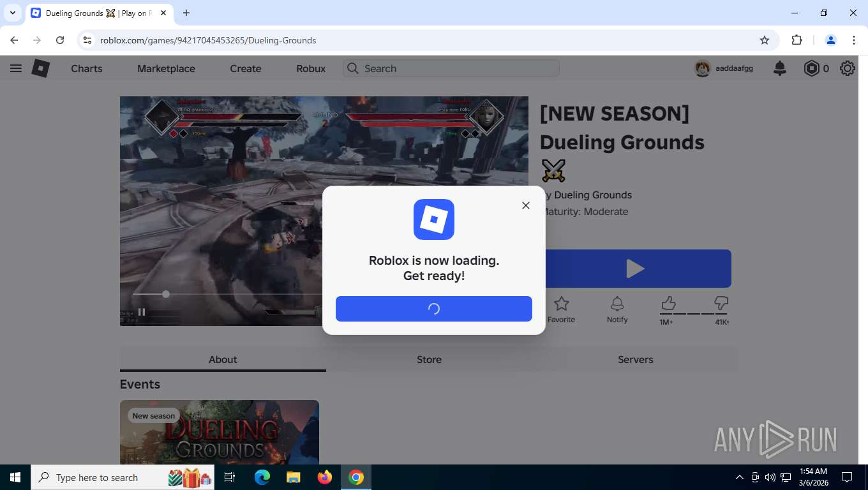The image size is (868, 490).
Task: Open Chrome profile icon
Action: click(831, 40)
